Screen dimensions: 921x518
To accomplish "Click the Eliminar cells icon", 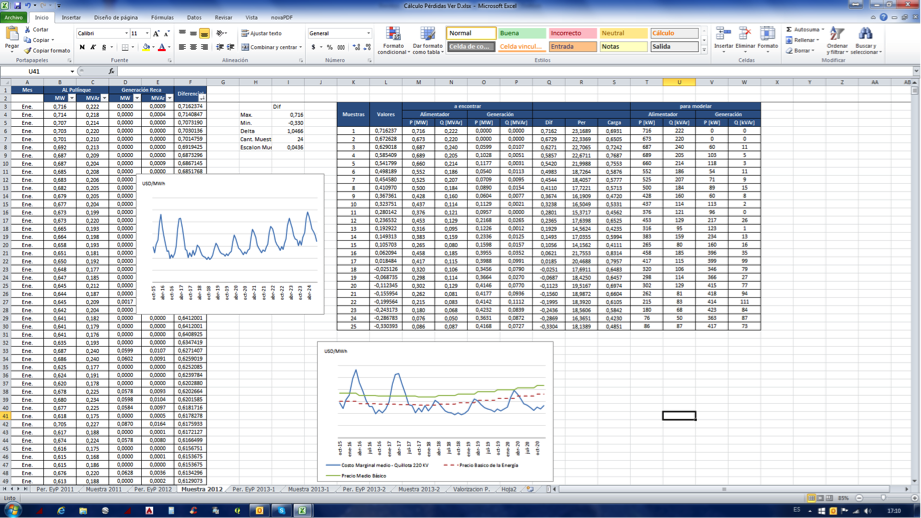I will click(745, 37).
